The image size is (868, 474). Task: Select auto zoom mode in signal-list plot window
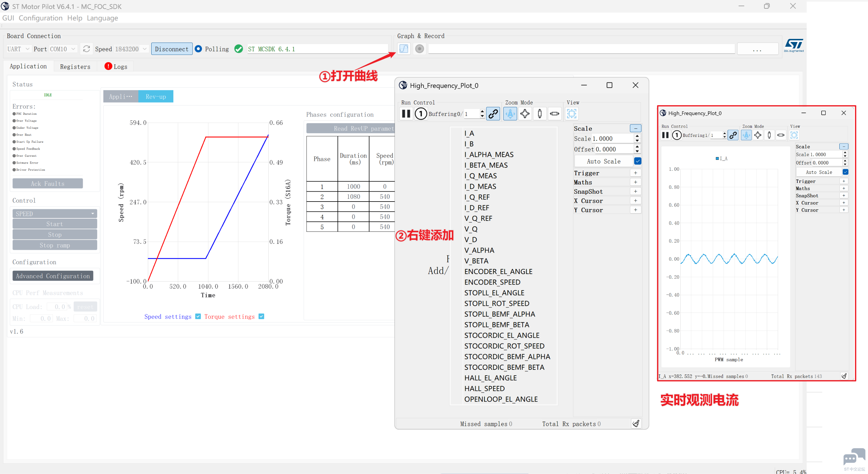click(510, 114)
